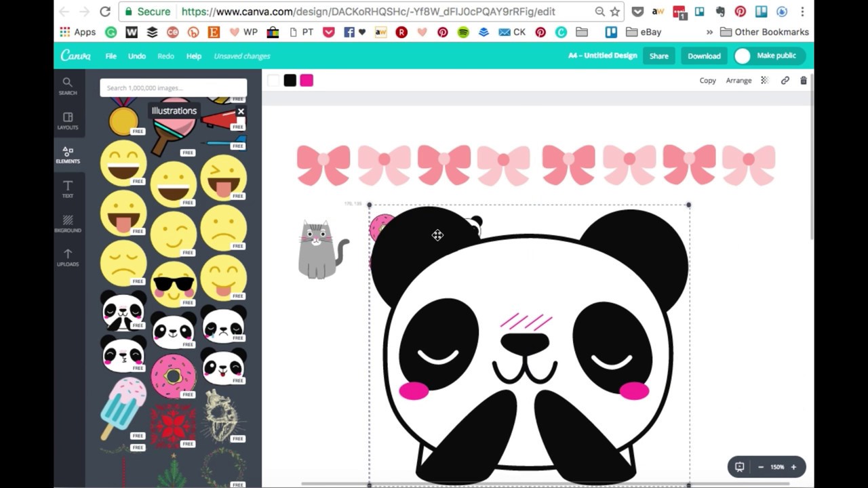The height and width of the screenshot is (488, 868).
Task: Click the Canva logo
Action: click(x=75, y=56)
